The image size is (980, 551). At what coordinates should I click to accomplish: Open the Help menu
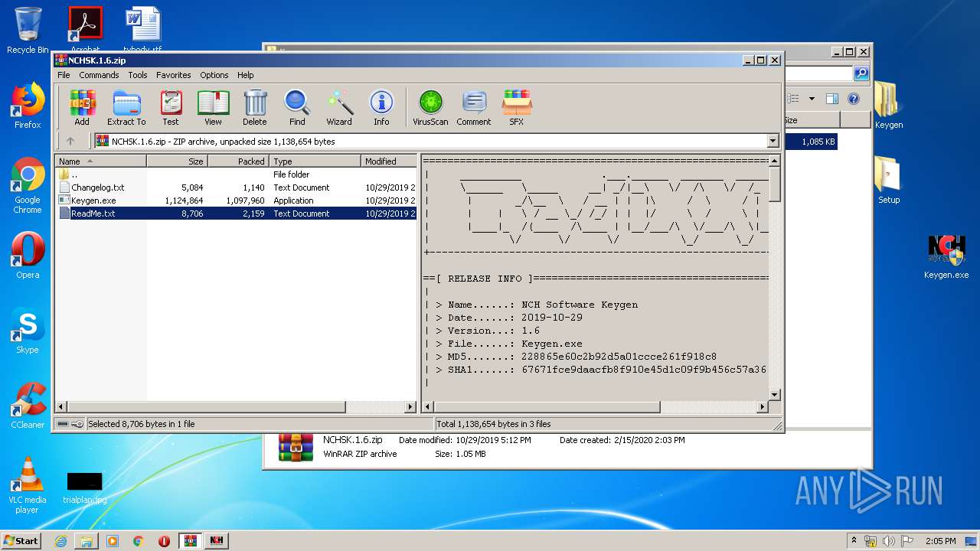click(245, 75)
